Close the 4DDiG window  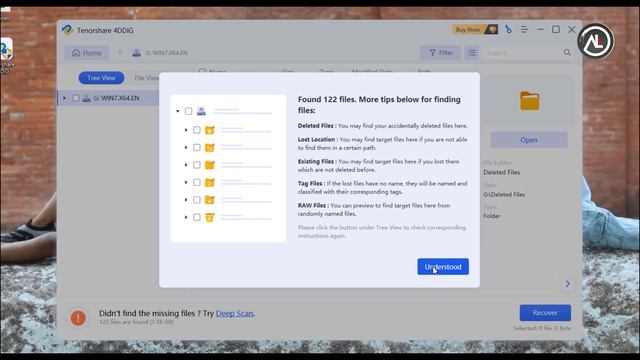click(x=571, y=29)
